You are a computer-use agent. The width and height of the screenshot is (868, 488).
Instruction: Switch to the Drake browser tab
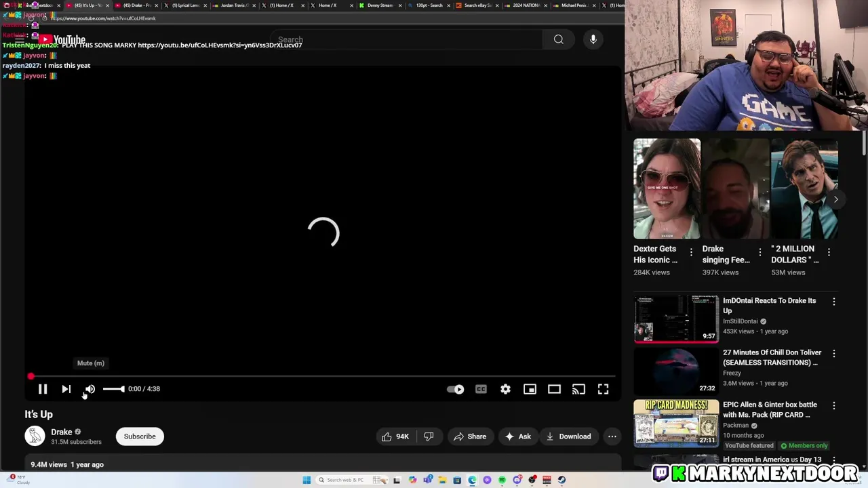click(136, 5)
